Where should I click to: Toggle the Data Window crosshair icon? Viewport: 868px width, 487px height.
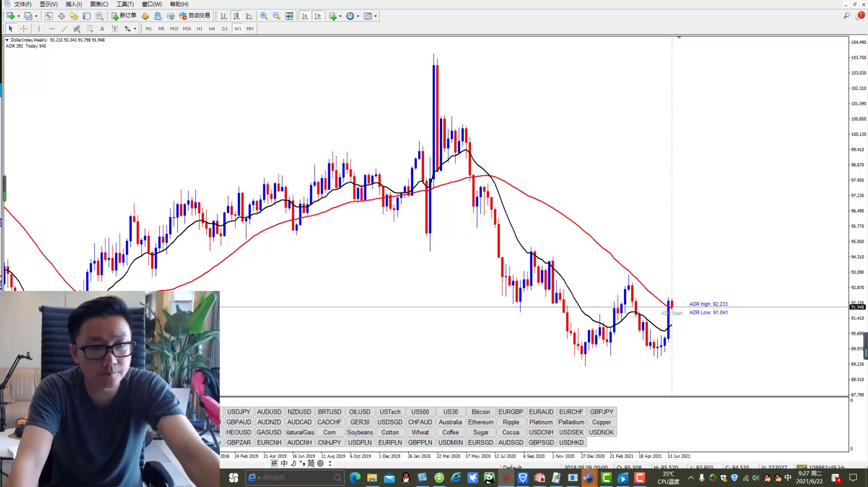tap(61, 16)
